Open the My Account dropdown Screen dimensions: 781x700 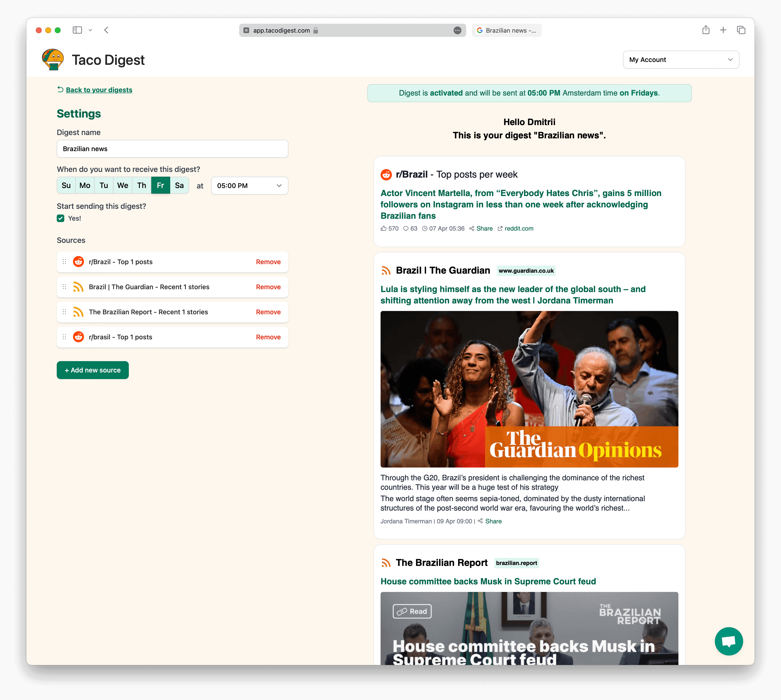(681, 60)
